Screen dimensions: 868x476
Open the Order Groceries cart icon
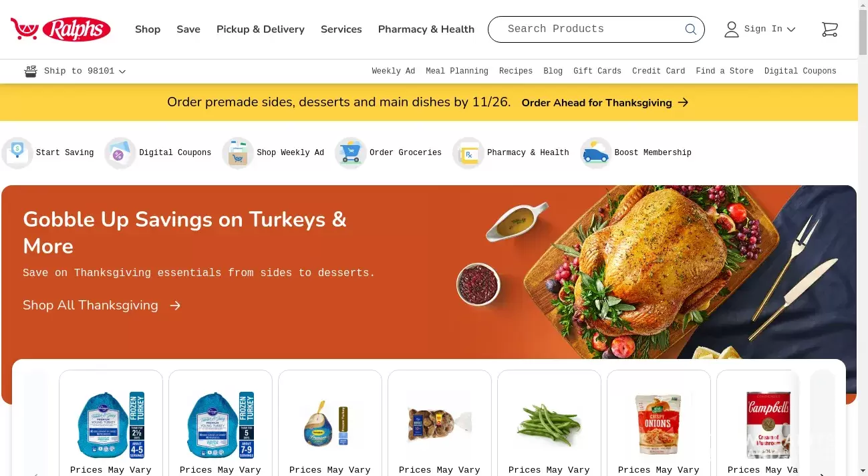351,153
